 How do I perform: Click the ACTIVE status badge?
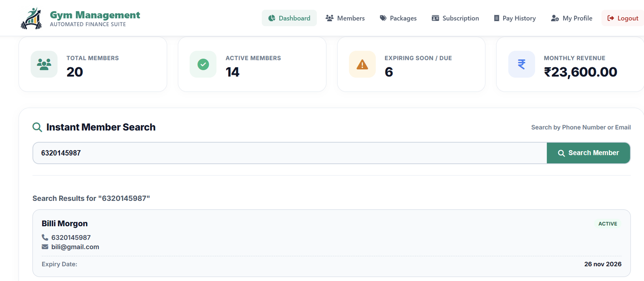pyautogui.click(x=608, y=224)
